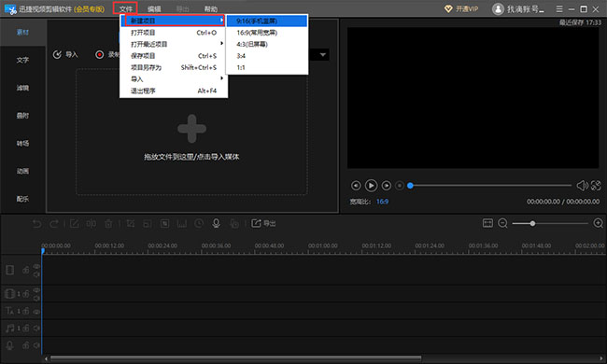Click the play button in preview
The height and width of the screenshot is (364, 607).
click(x=371, y=186)
